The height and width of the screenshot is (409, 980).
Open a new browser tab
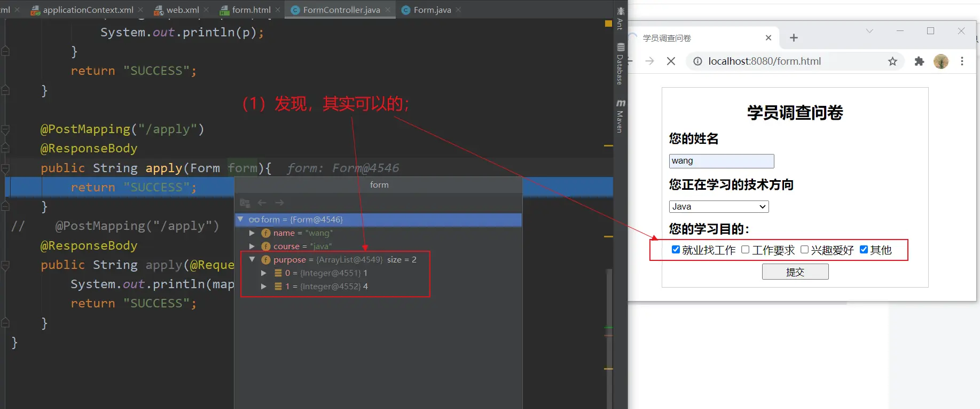coord(794,38)
